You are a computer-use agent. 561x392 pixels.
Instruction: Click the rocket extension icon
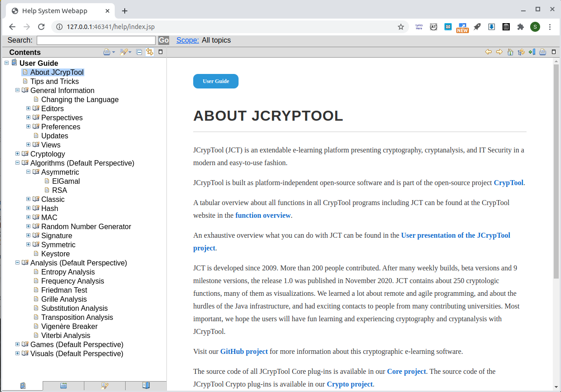[477, 27]
